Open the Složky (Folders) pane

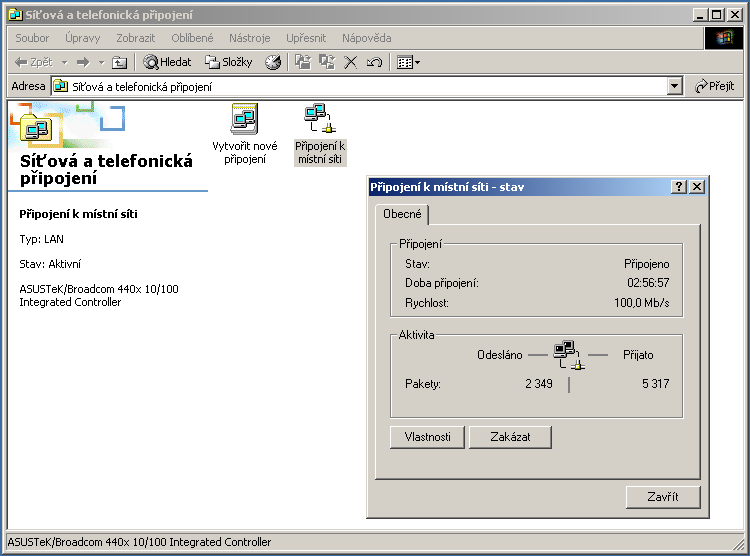[x=229, y=62]
